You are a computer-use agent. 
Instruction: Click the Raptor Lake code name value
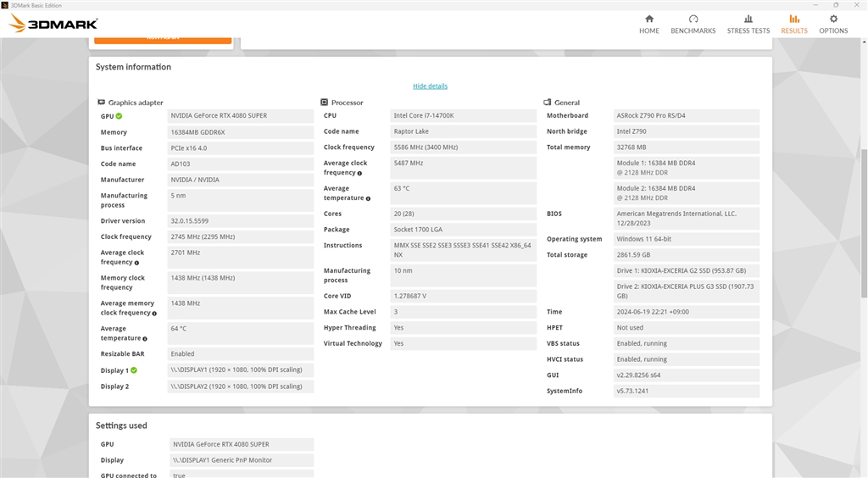click(464, 131)
